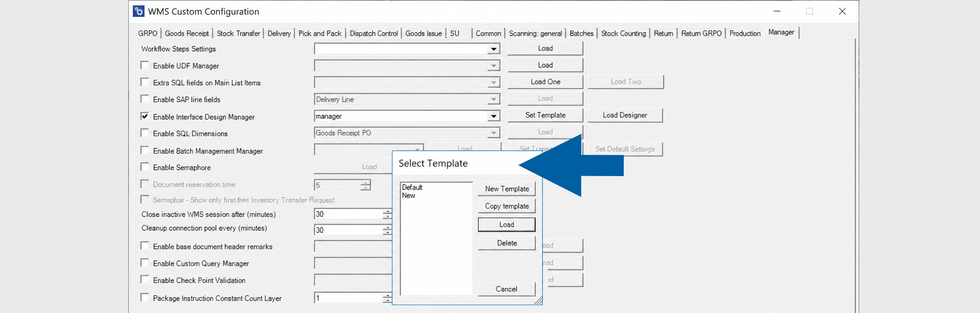Open the SU tab

tap(455, 33)
